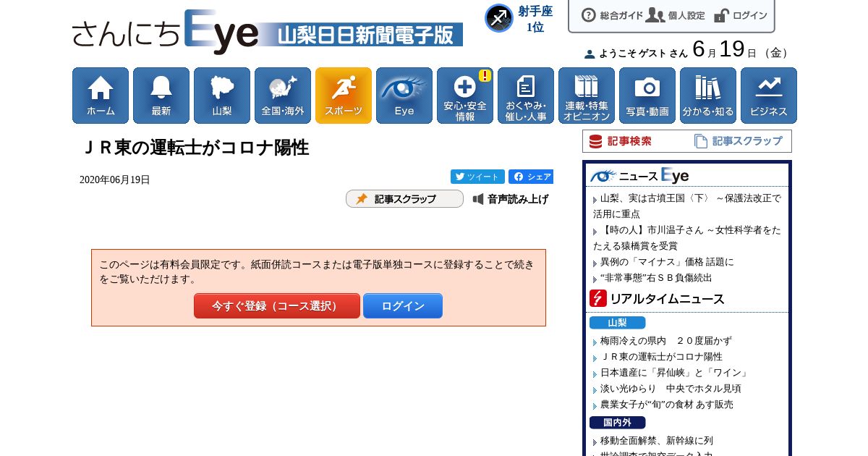
Task: Open the 最新 bell icon
Action: [x=161, y=96]
